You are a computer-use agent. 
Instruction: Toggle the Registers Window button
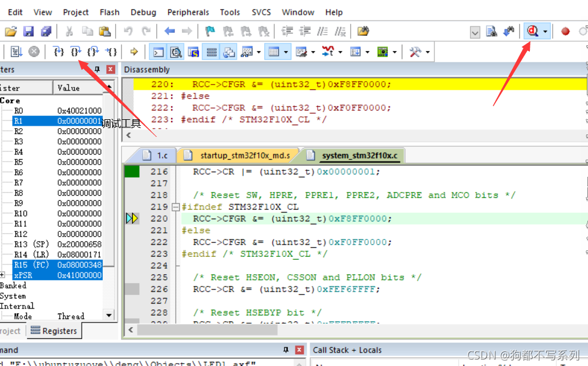212,52
